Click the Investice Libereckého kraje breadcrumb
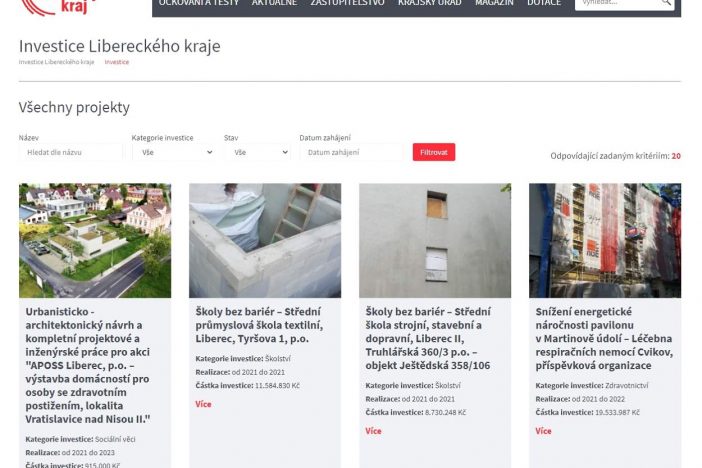 (x=56, y=62)
